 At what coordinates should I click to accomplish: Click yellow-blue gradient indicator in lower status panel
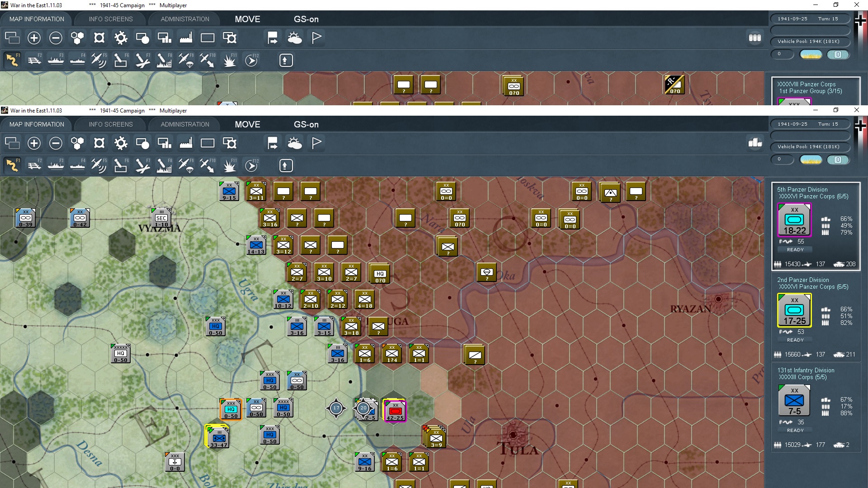pos(811,160)
